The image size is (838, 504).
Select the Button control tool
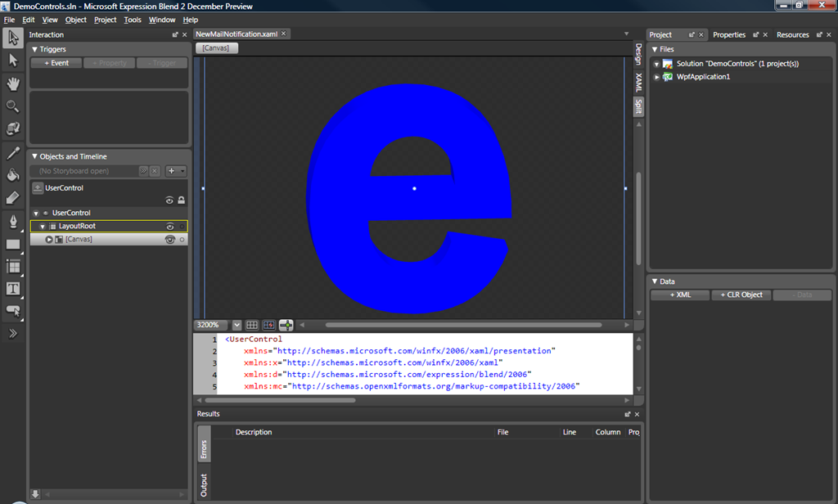(x=13, y=311)
